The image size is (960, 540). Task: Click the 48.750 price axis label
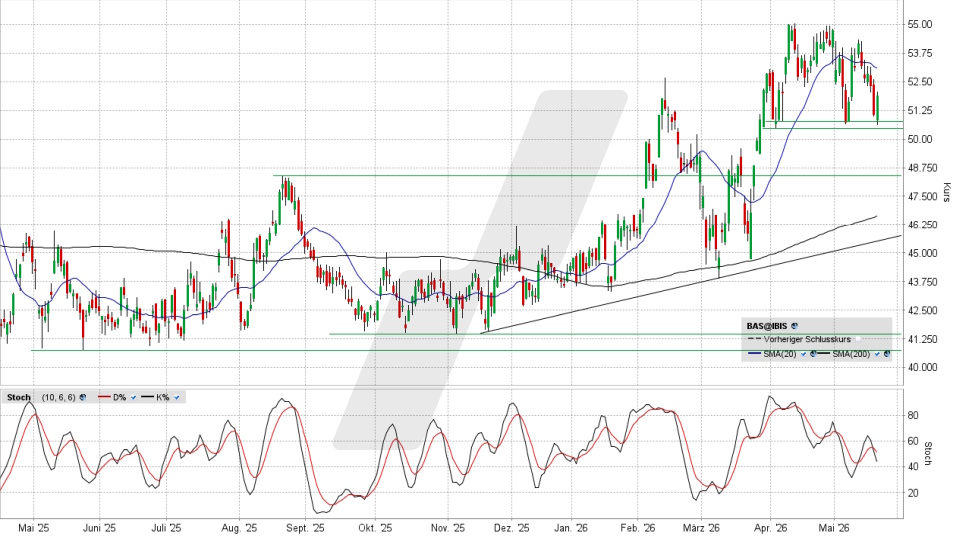click(x=921, y=168)
